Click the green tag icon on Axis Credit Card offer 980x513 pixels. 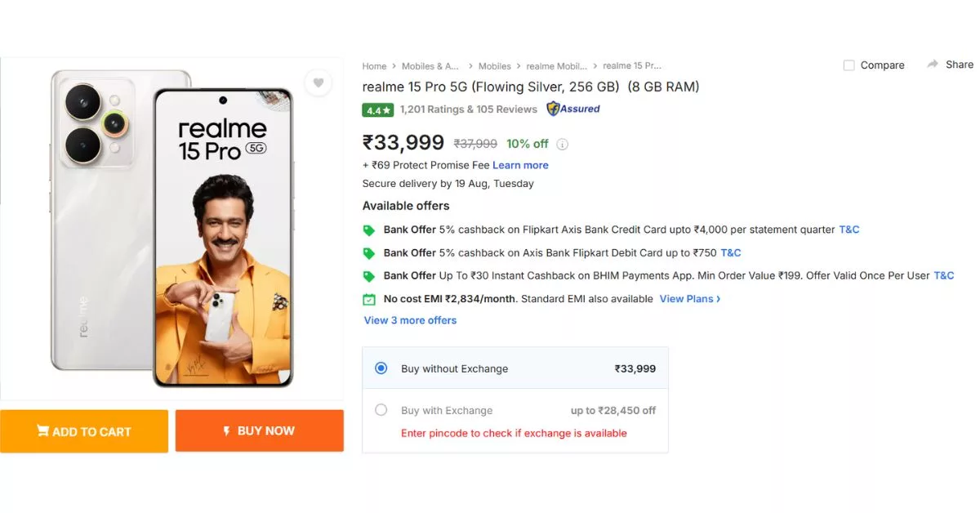pos(369,230)
